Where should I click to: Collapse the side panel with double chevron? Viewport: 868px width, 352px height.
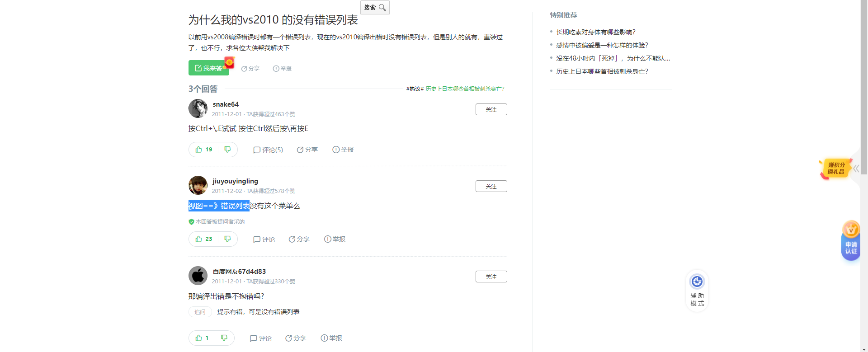coord(856,169)
